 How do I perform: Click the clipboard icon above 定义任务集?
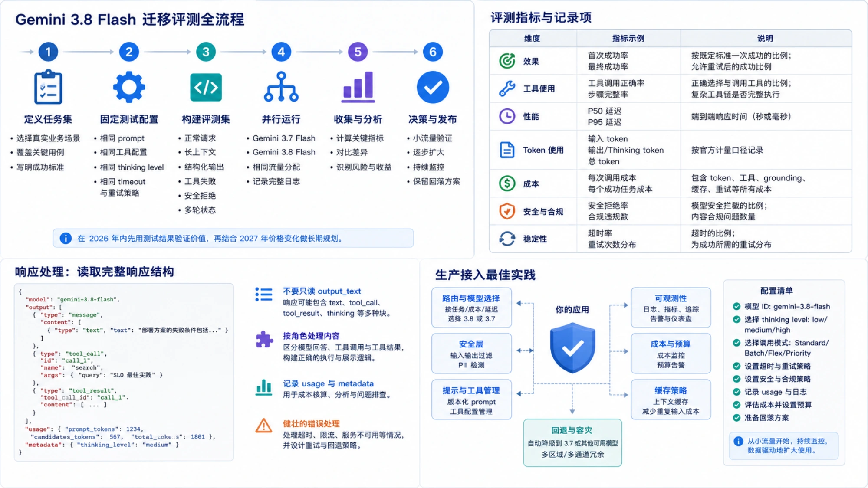pyautogui.click(x=48, y=87)
